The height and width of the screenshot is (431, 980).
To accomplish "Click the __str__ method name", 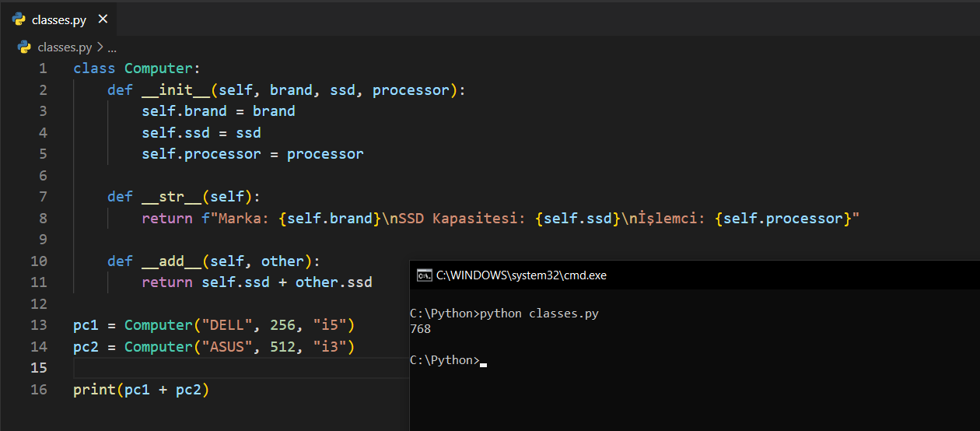I will point(172,197).
